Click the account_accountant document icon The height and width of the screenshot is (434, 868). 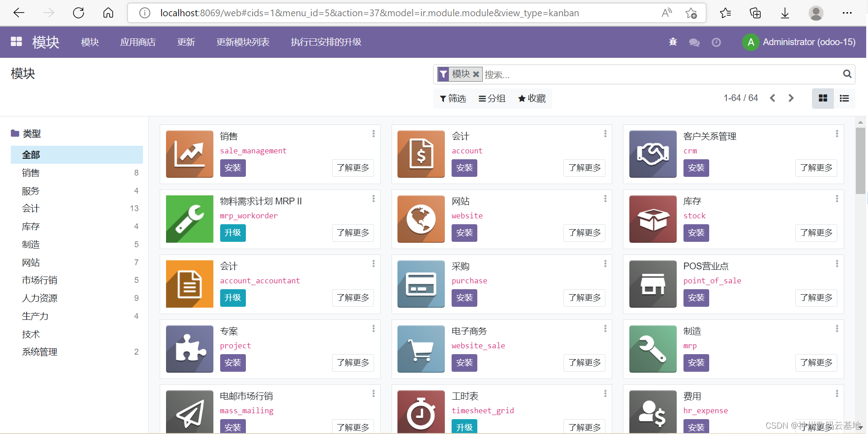point(189,284)
